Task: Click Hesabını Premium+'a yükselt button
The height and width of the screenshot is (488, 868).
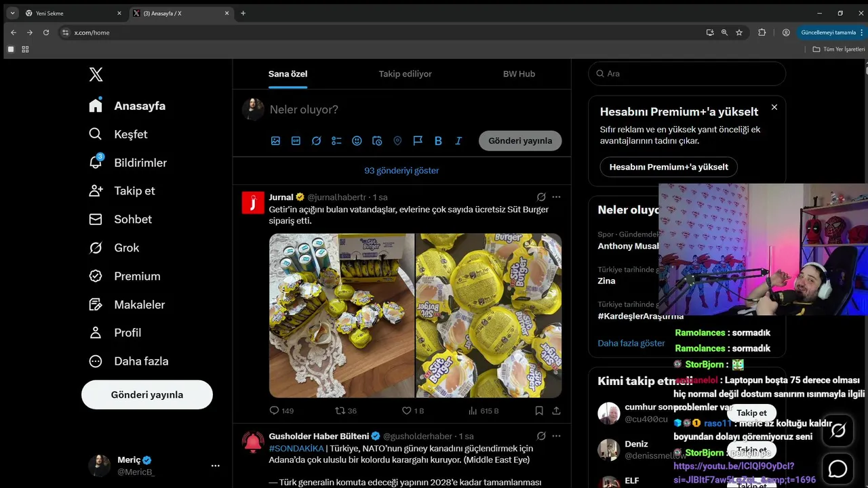Action: (669, 167)
